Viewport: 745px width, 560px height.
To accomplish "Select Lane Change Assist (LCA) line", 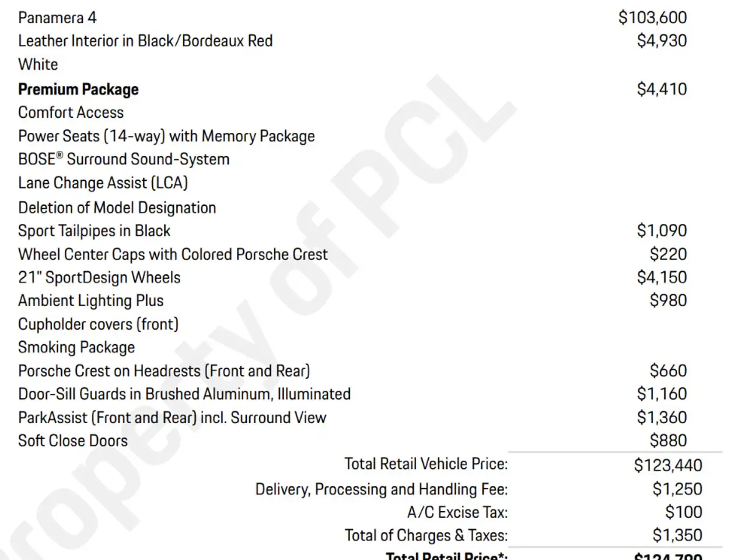I will (103, 183).
